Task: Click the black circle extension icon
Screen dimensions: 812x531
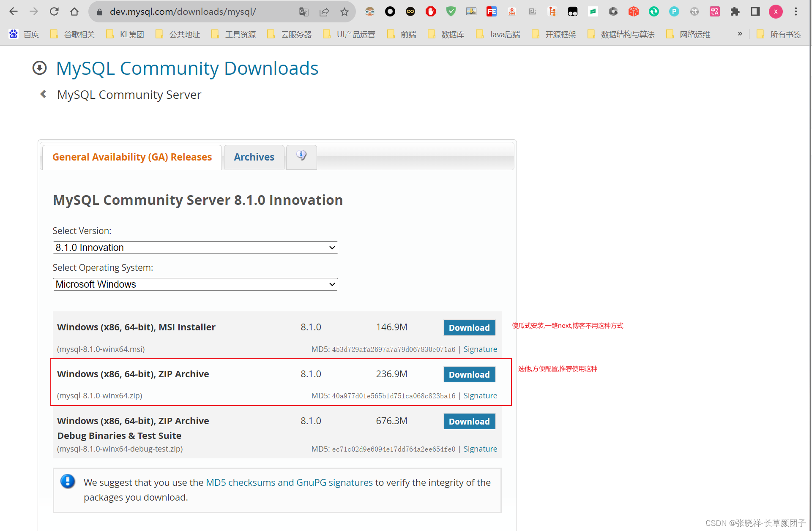Action: (390, 12)
